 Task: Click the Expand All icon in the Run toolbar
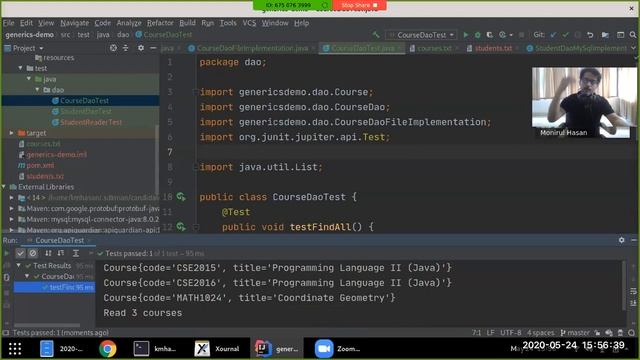pyautogui.click(x=76, y=253)
